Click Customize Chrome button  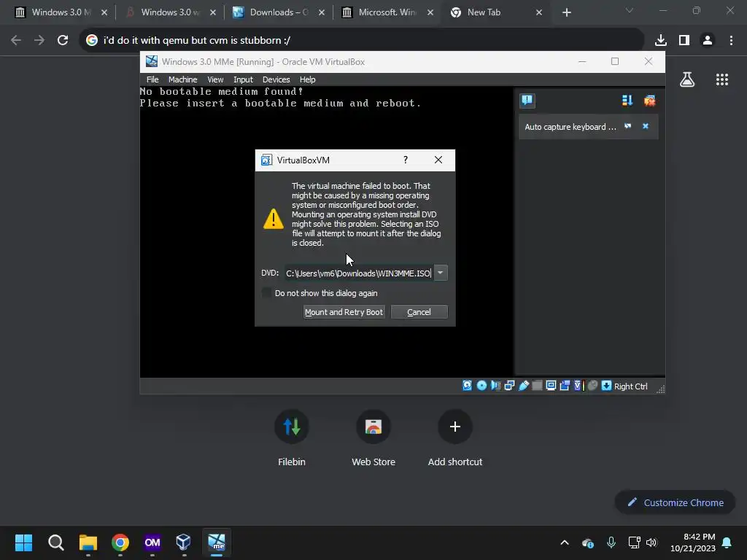pyautogui.click(x=676, y=502)
